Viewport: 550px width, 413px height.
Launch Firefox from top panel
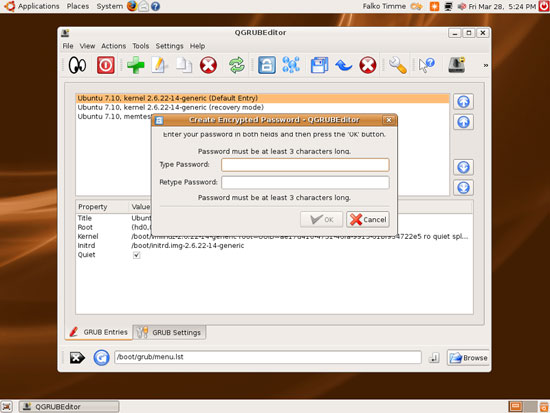[132, 6]
